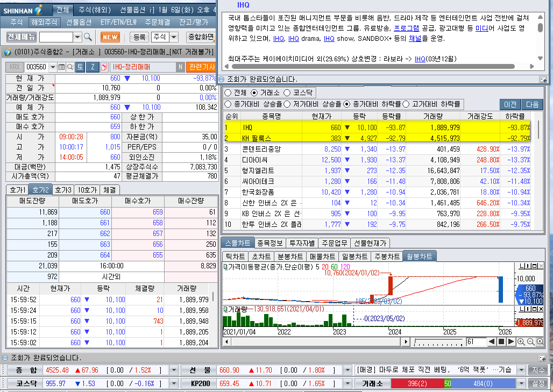The width and height of the screenshot is (553, 392).
Task: Click the orange NEW icon in the toolbar
Action: coord(110,37)
